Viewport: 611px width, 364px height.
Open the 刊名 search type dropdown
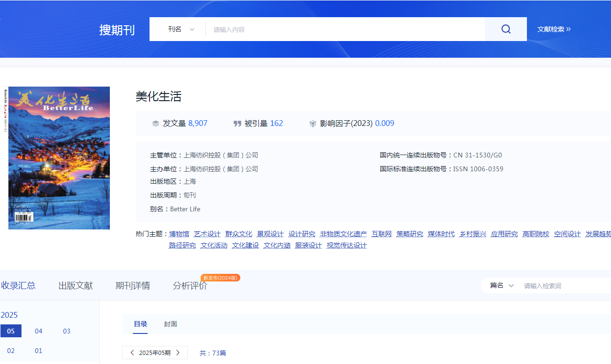click(181, 29)
